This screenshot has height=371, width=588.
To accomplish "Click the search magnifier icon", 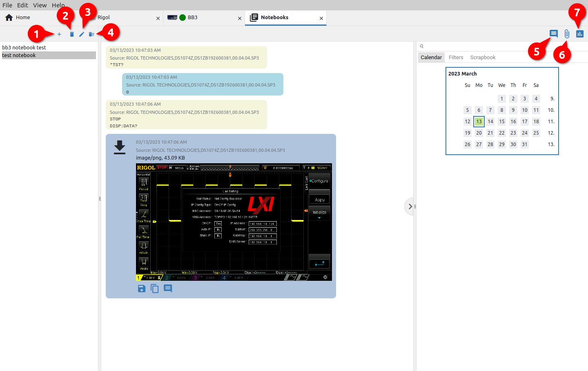I will pyautogui.click(x=422, y=47).
